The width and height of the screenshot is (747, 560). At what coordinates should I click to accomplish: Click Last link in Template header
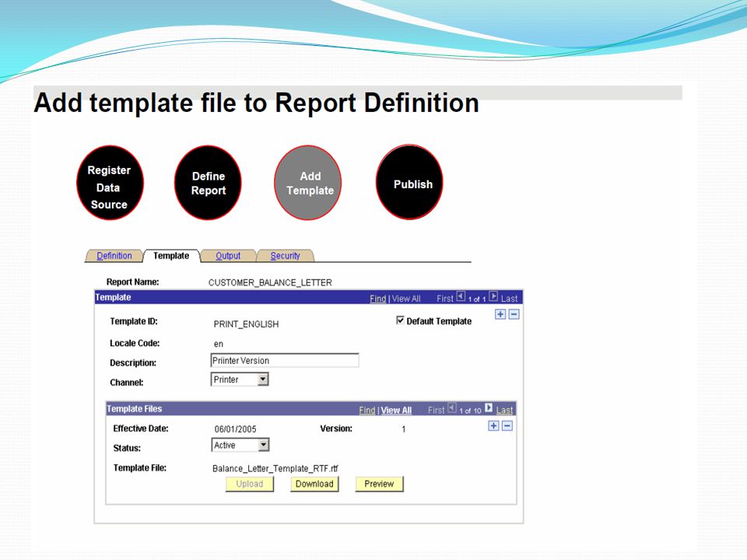[x=509, y=299]
